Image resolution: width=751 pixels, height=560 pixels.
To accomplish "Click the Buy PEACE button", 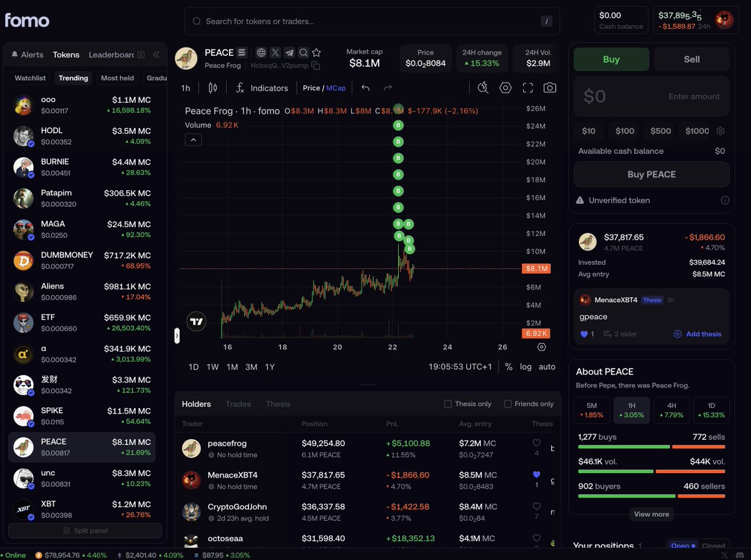I will pos(651,175).
